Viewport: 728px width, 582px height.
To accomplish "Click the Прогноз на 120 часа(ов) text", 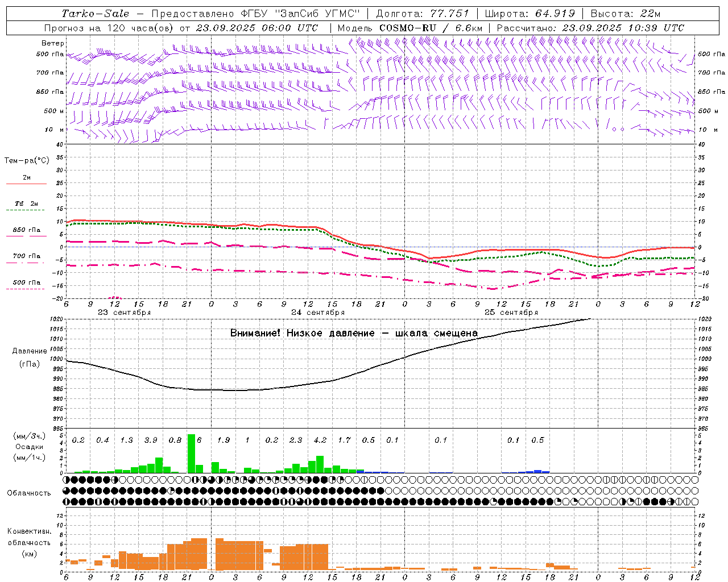I will [110, 28].
